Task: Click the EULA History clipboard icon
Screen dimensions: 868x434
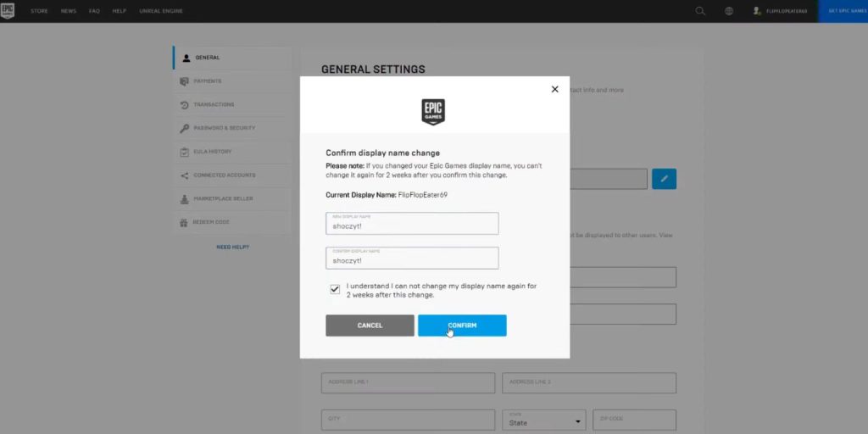Action: coord(184,152)
